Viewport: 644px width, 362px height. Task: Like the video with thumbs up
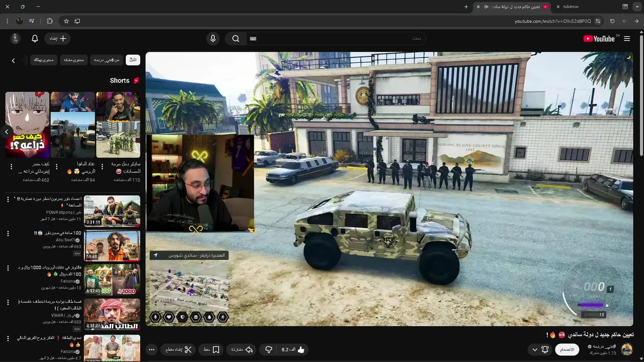coord(293,349)
